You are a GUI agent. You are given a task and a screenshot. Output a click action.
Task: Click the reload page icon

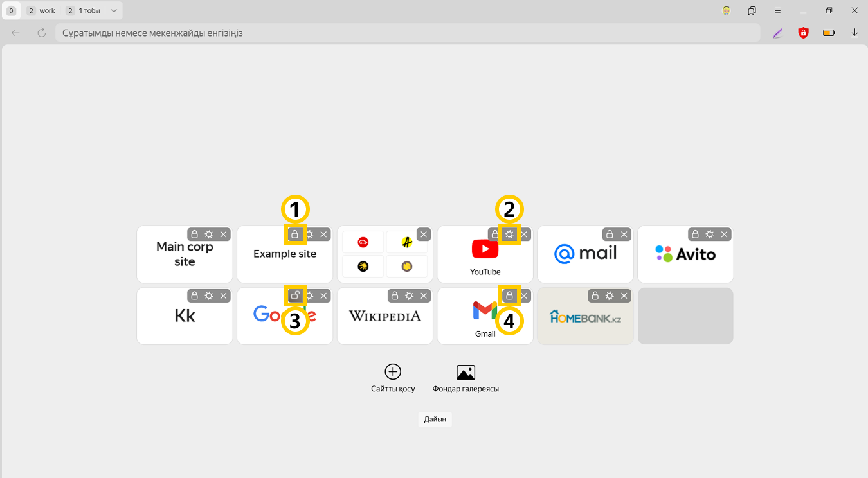pos(42,33)
